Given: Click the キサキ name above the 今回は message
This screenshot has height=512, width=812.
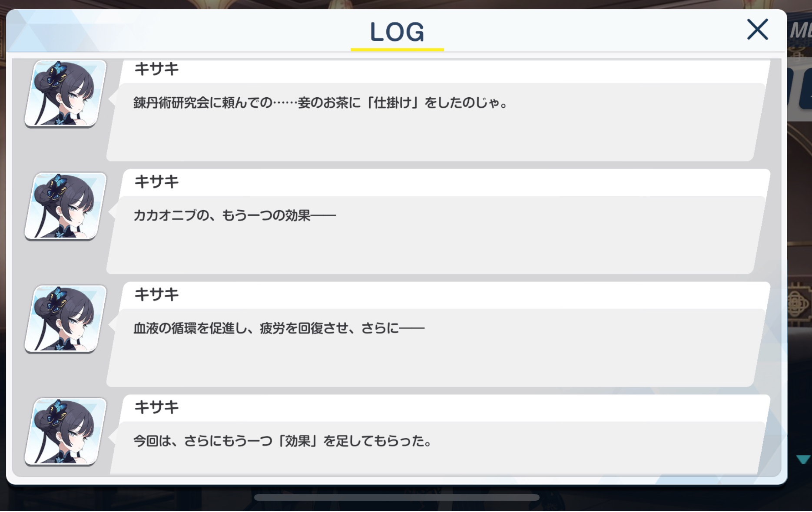Looking at the screenshot, I should coord(156,407).
